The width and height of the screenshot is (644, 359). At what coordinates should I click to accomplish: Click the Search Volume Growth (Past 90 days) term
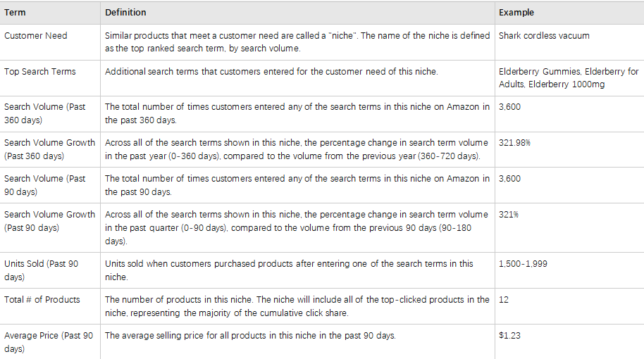49,221
